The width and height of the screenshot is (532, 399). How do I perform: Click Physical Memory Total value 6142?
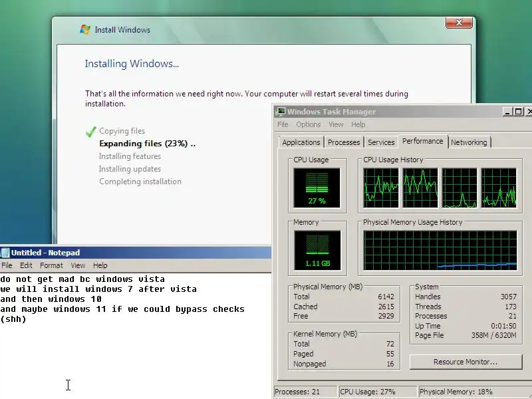click(x=386, y=297)
